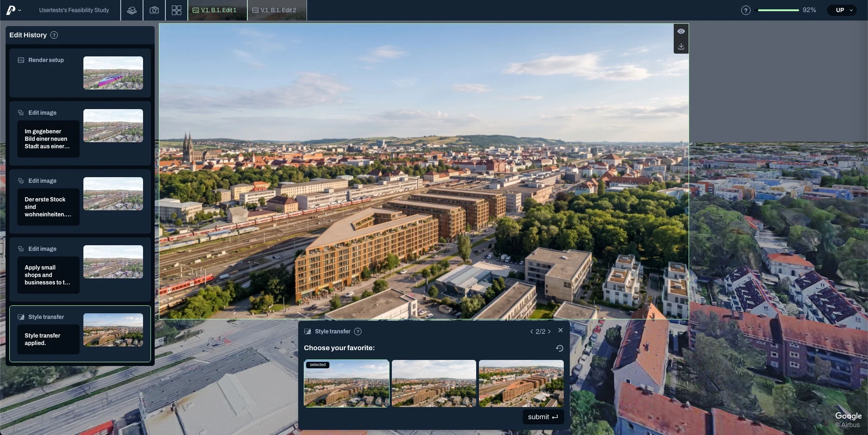Select the first favorite thumbnail marked selected
Image resolution: width=868 pixels, height=435 pixels.
[347, 383]
